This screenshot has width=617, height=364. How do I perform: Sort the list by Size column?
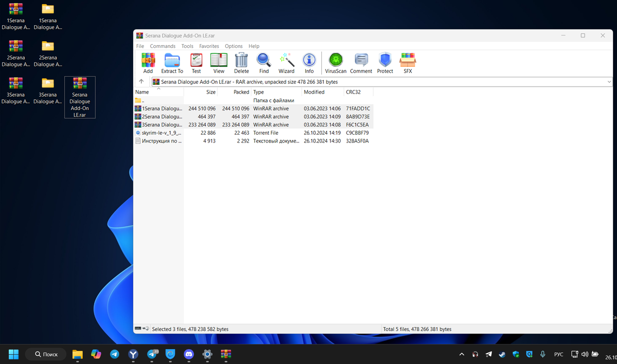(x=201, y=92)
